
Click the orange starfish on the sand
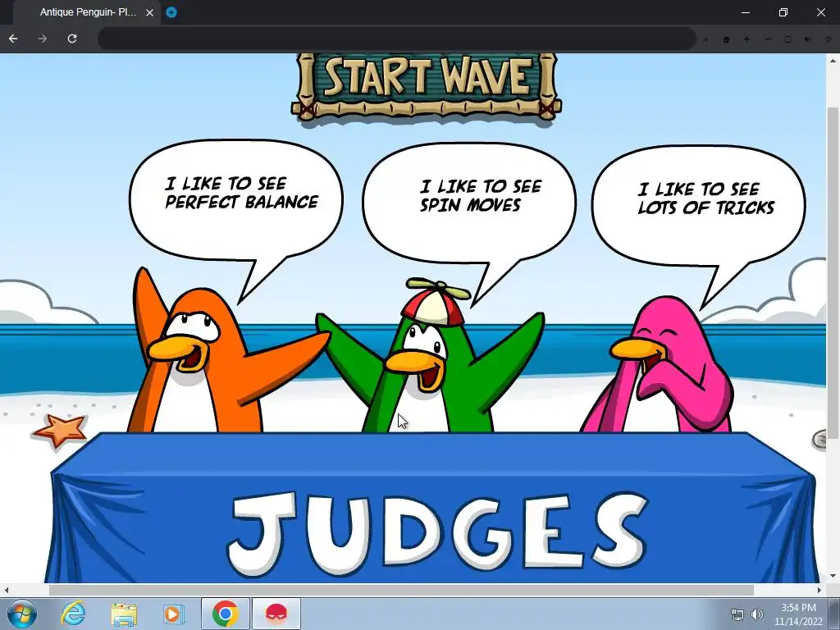[60, 430]
